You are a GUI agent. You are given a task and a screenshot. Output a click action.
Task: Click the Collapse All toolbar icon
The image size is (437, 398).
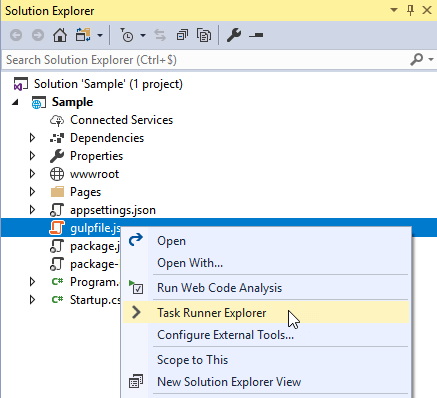click(182, 35)
